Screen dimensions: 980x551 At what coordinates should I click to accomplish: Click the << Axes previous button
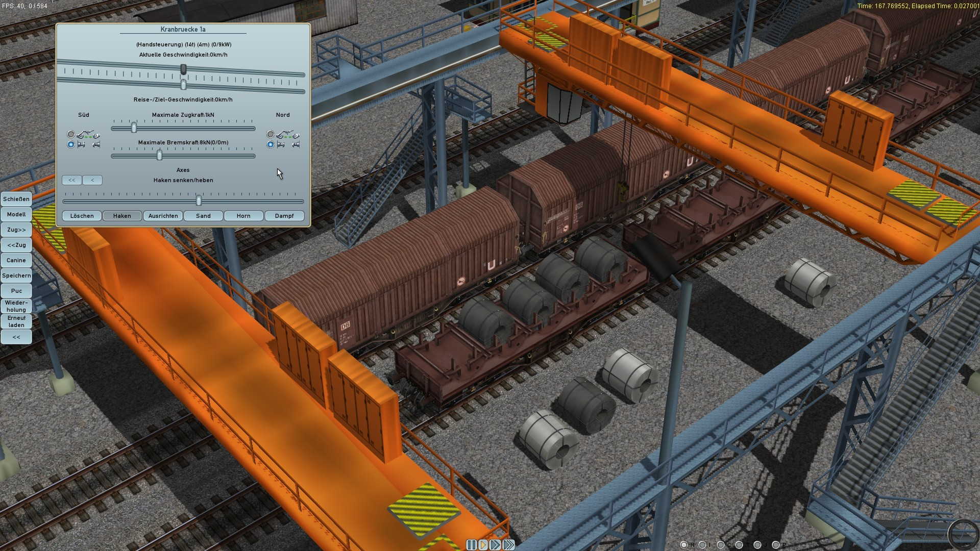coord(72,180)
